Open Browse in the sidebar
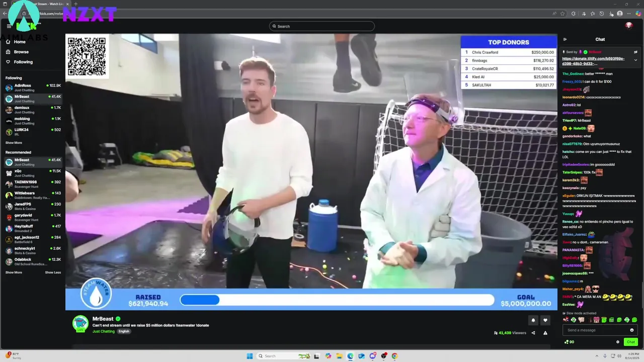This screenshot has width=644, height=362. coord(17,52)
